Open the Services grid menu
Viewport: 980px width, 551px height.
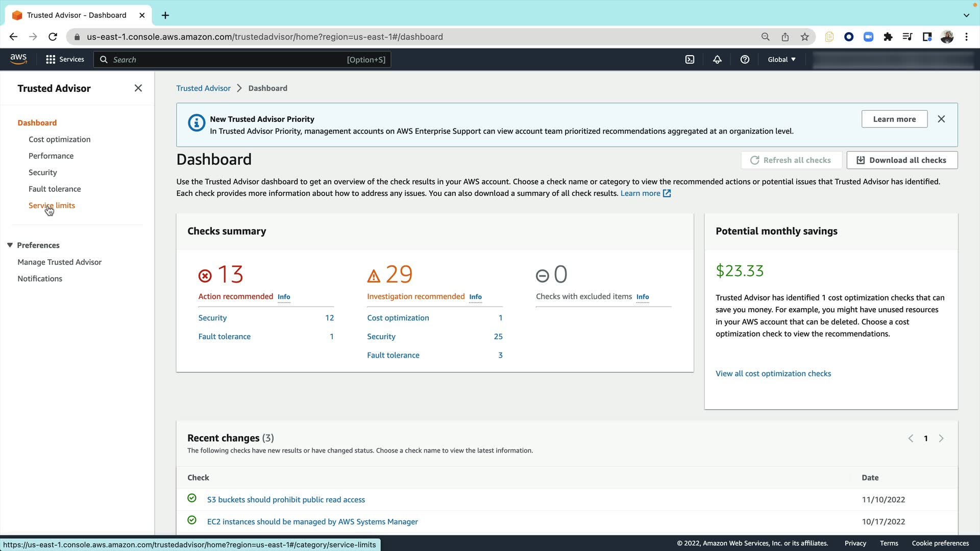point(65,60)
